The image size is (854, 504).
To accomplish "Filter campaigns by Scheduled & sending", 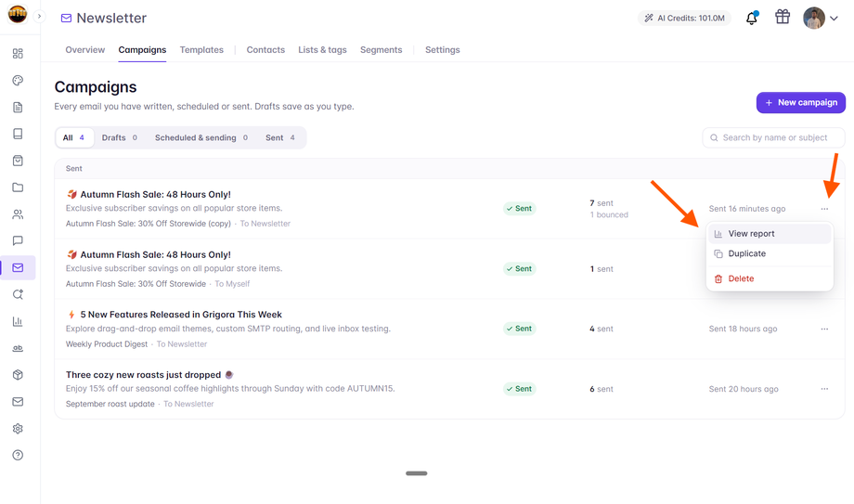I will point(201,138).
